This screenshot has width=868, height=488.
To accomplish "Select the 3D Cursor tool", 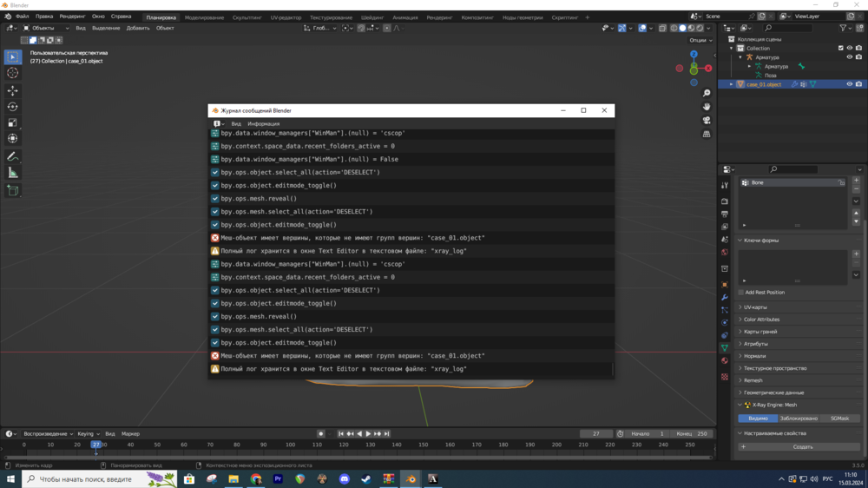I will (13, 74).
